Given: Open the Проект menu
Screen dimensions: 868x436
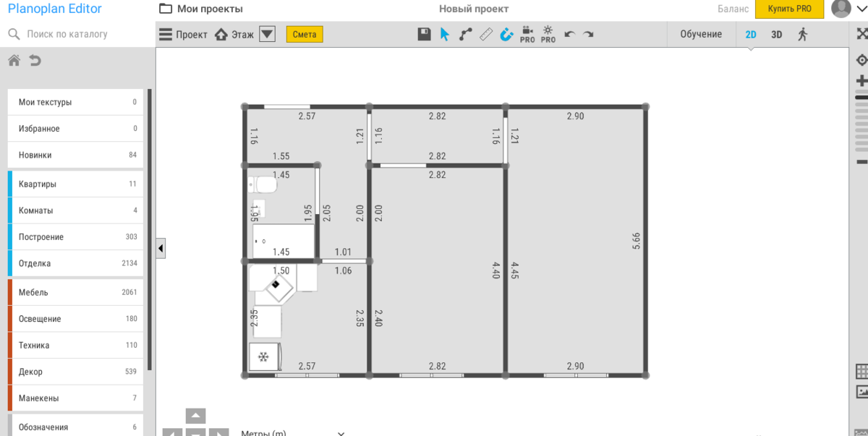Looking at the screenshot, I should pos(183,34).
